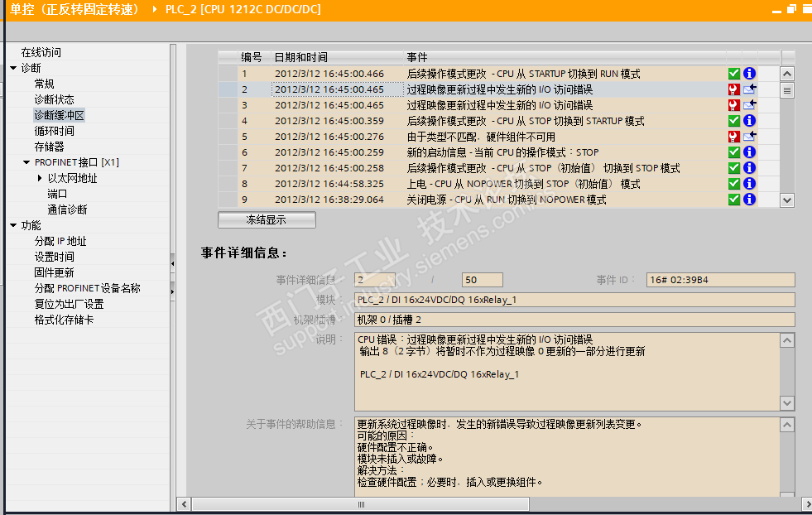Collapse the navigation pane with left arrow handle
812x515 pixels.
tap(172, 264)
